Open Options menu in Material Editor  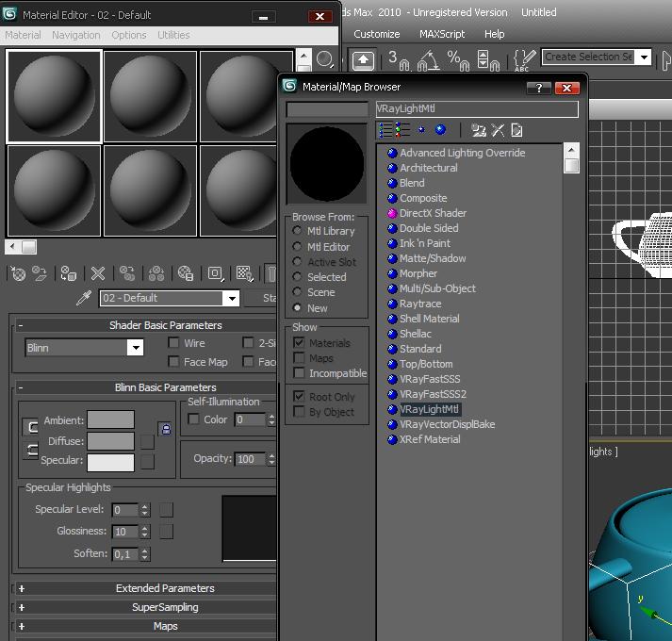click(128, 35)
